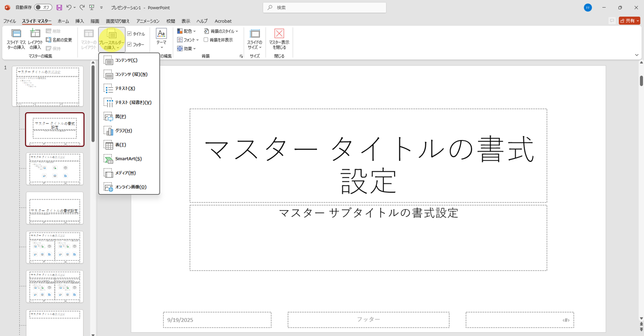Viewport: 644px width, 336px height.
Task: Enable Hide Background Graphics (背景を非表示) checkbox
Action: 206,40
